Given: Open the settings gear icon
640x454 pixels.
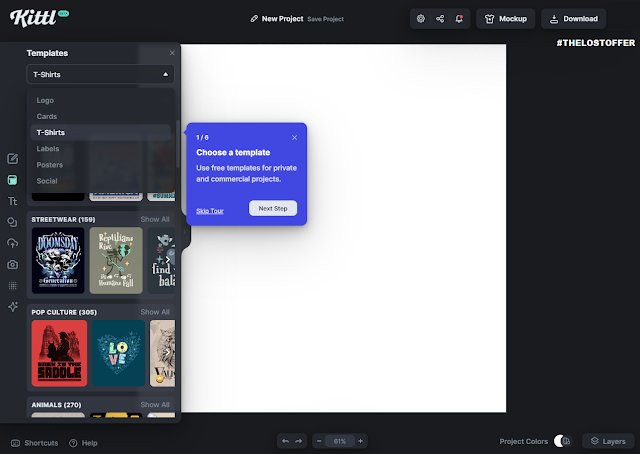Looking at the screenshot, I should 420,19.
